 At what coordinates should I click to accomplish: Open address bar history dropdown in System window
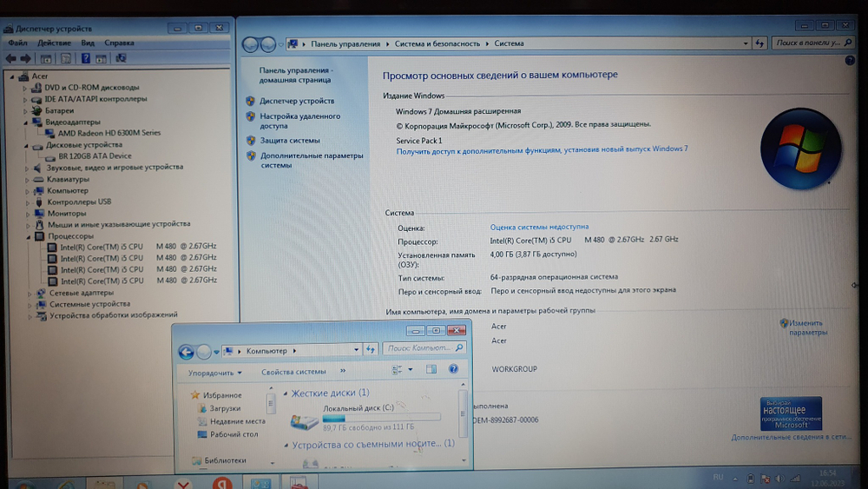tap(746, 43)
